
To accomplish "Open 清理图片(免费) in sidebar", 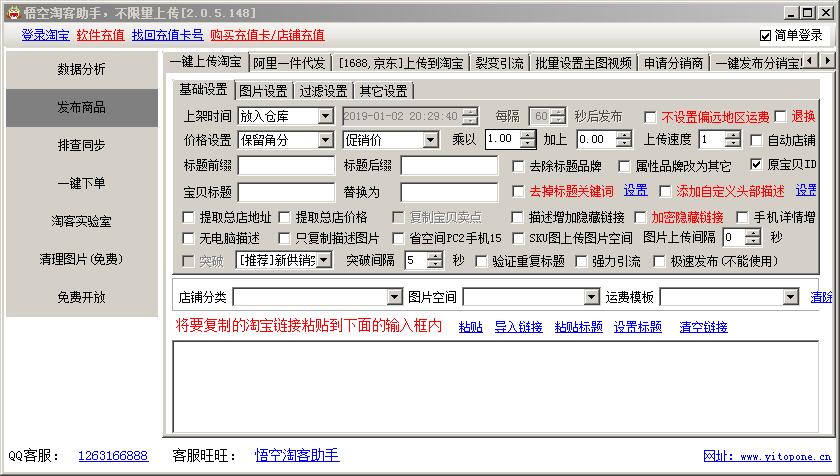I will (81, 259).
